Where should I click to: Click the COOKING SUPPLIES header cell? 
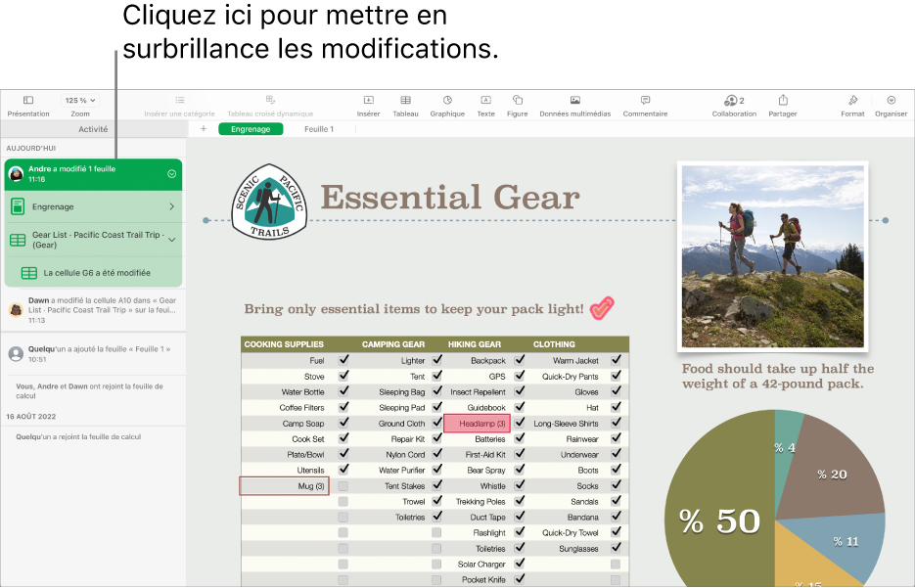click(x=284, y=344)
